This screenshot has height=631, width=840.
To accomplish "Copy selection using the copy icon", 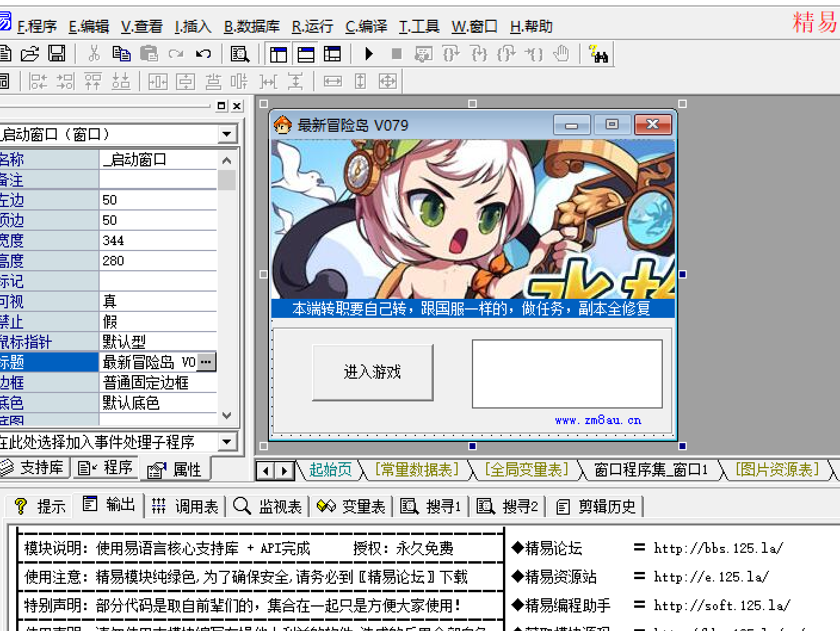I will coord(121,54).
